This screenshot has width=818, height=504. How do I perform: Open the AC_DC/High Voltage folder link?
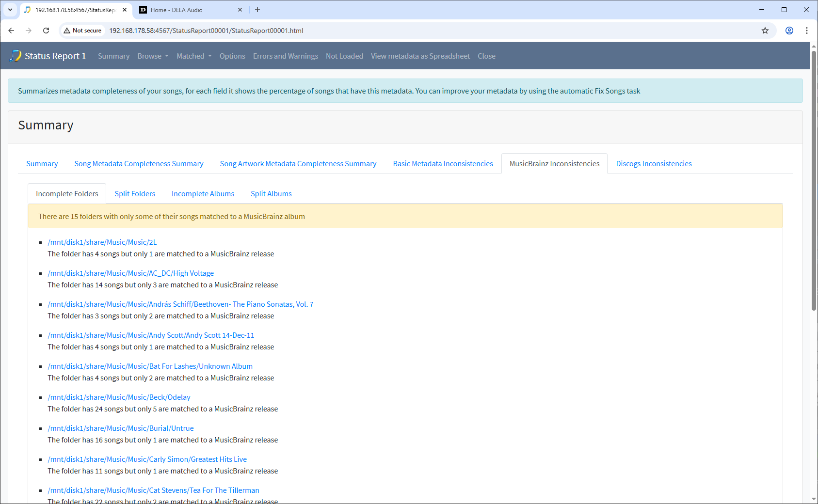130,273
